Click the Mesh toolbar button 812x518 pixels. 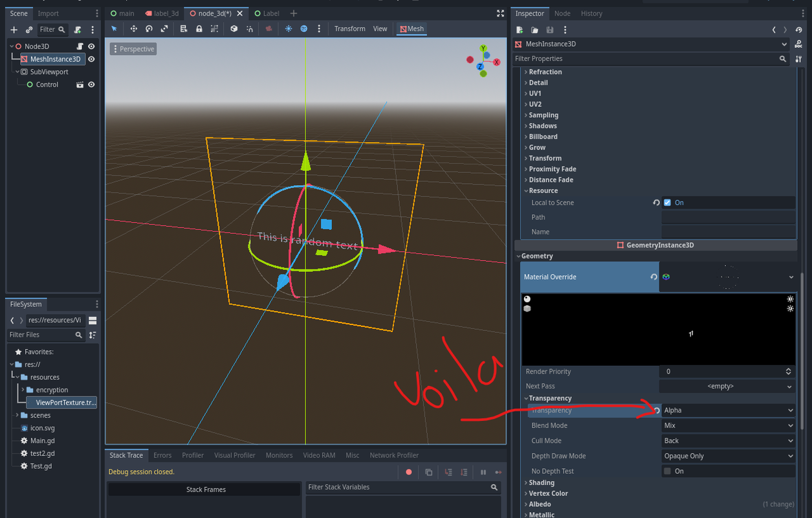pyautogui.click(x=411, y=28)
